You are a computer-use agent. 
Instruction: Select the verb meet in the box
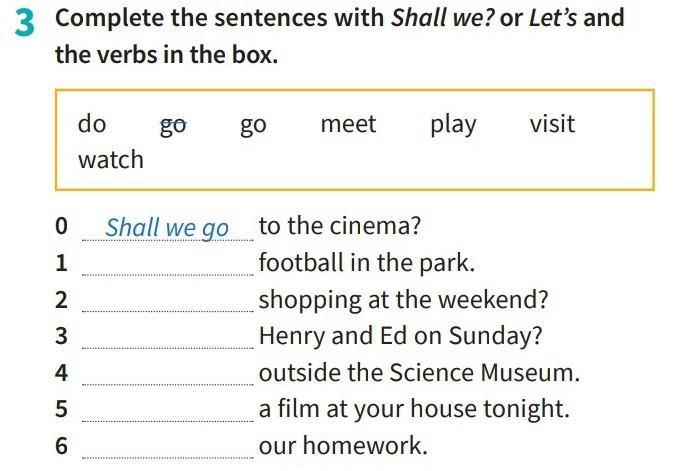coord(348,124)
